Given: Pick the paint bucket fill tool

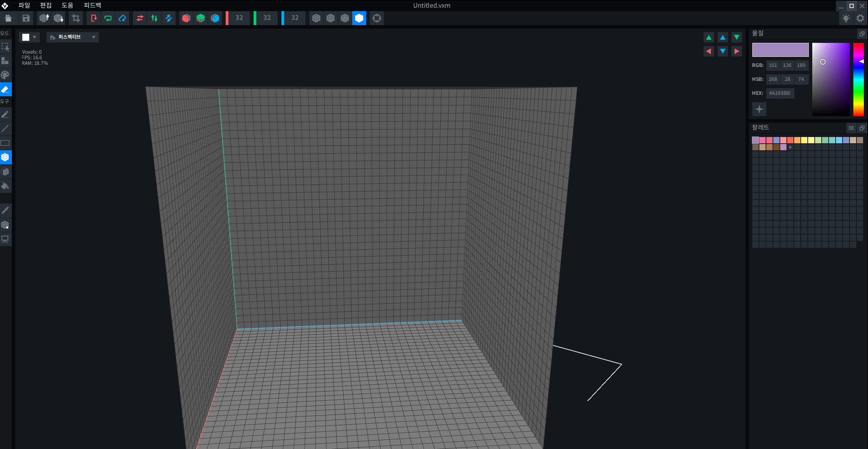Looking at the screenshot, I should tap(6, 186).
